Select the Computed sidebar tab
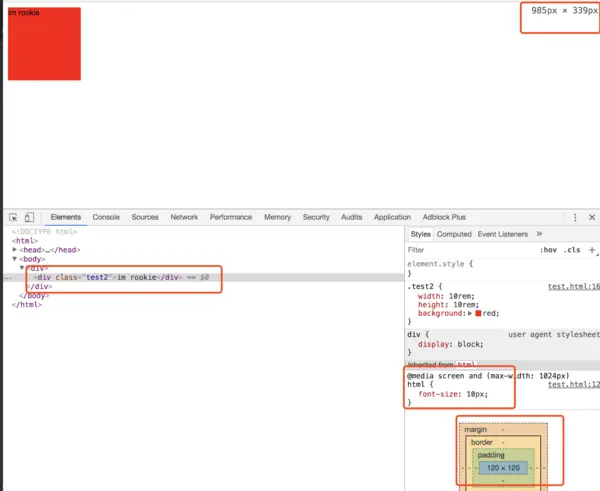Image resolution: width=600 pixels, height=491 pixels. [x=454, y=234]
